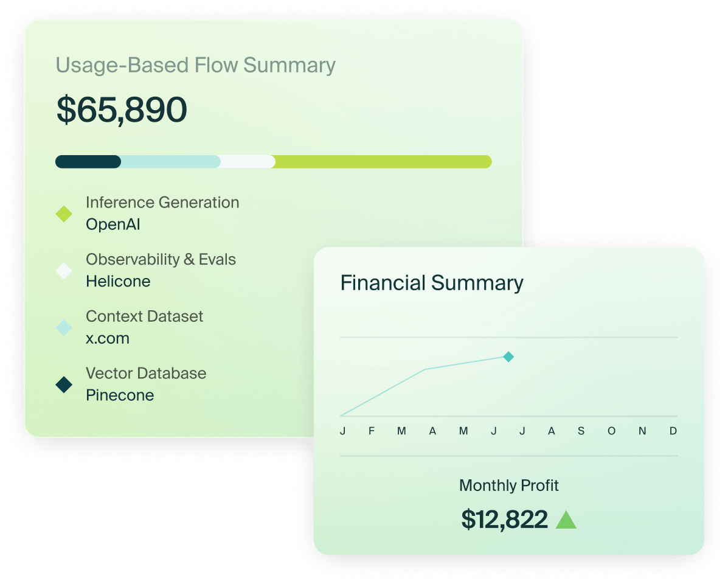
Task: Click the Helicone provider name
Action: [x=118, y=281]
